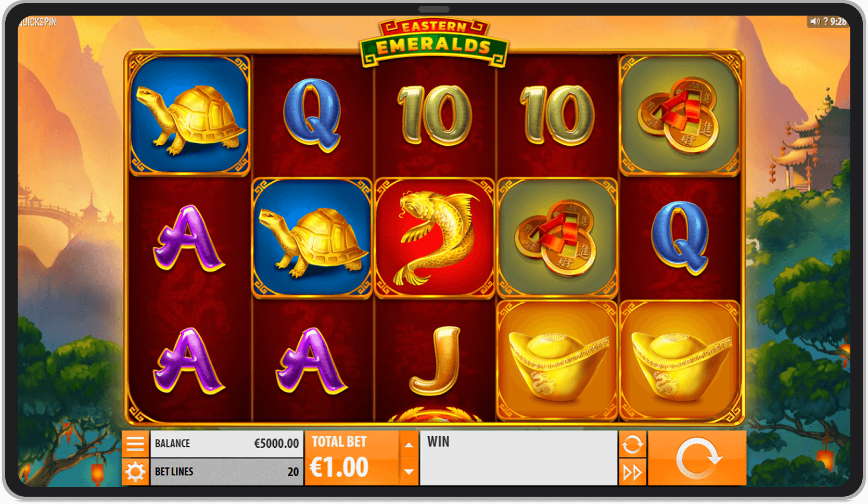This screenshot has width=868, height=504.
Task: Click the gold ingot on fourth reel
Action: tap(557, 361)
